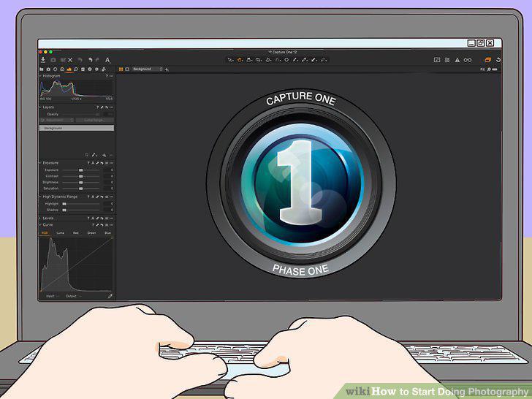
Task: Click the exposure warning triangle icon
Action: coord(457,60)
